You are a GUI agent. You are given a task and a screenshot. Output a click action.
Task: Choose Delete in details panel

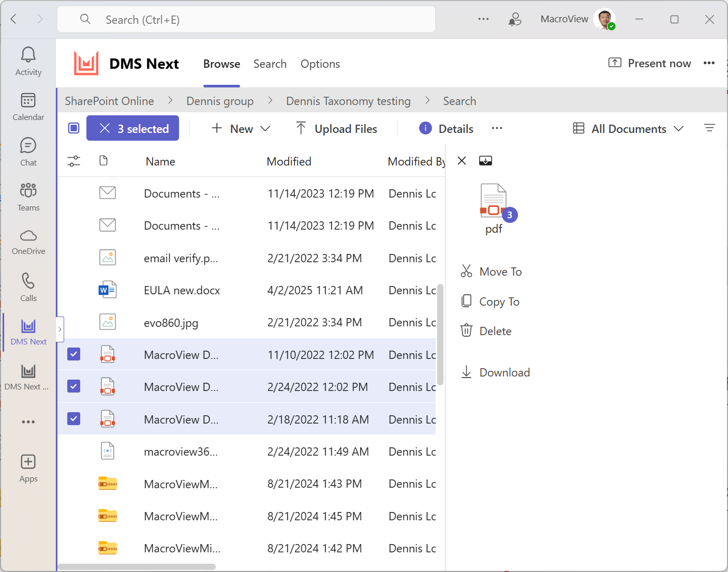[486, 331]
